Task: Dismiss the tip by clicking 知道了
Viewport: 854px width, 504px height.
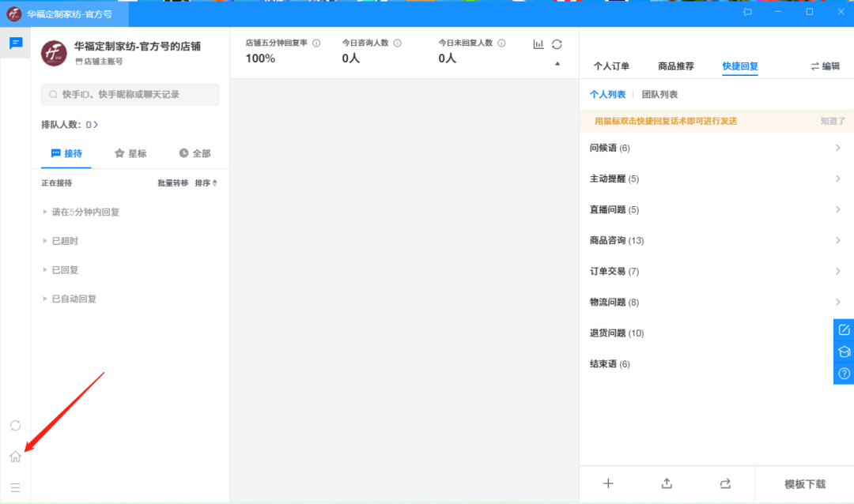Action: coord(833,122)
